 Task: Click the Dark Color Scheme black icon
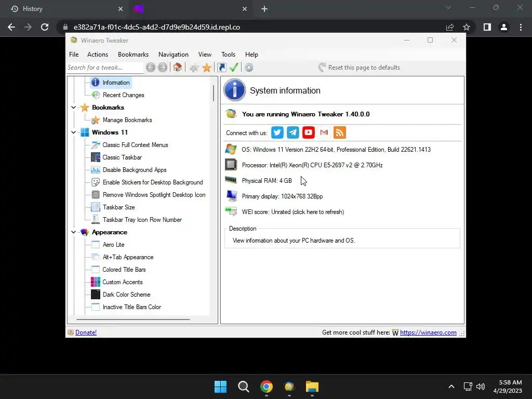pyautogui.click(x=96, y=295)
